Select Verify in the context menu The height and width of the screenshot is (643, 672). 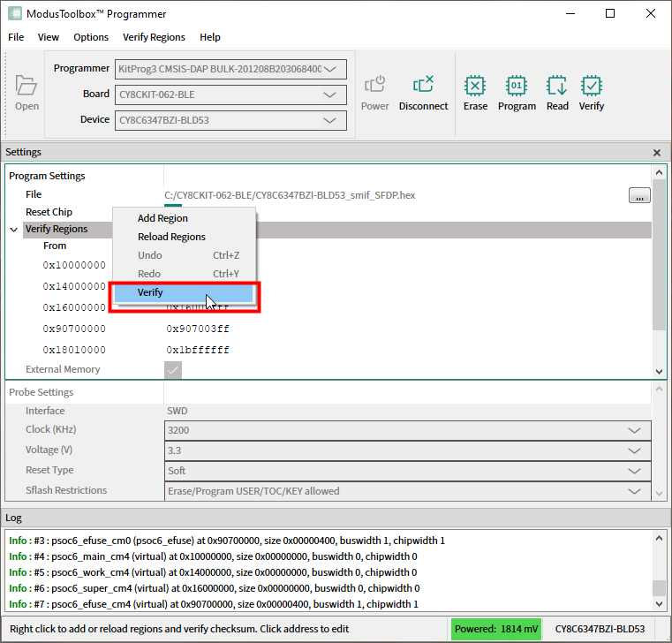coord(150,292)
